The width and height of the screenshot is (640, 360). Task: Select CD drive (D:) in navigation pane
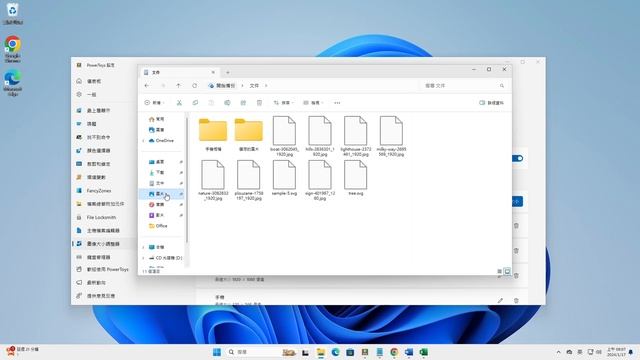165,258
